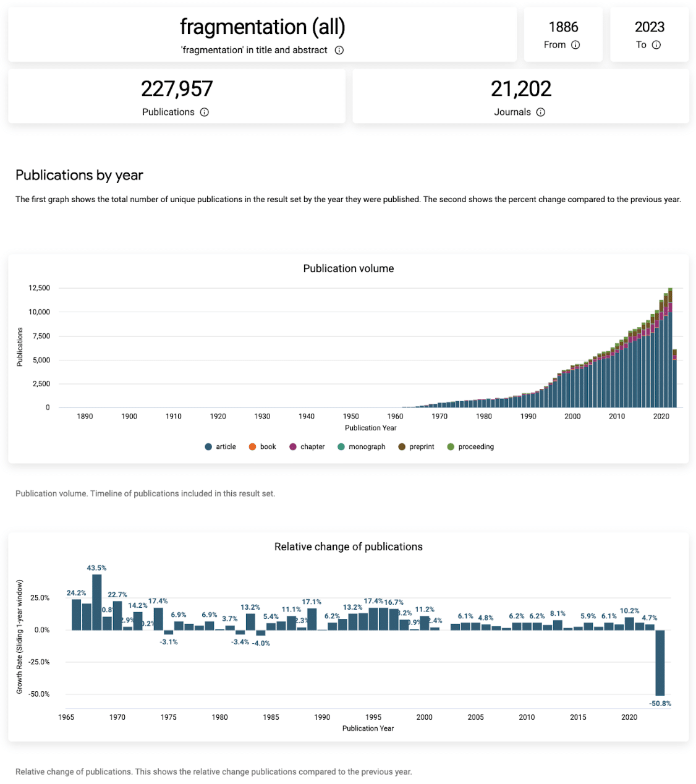Click the 1886 From year filter
Viewport: 696px width, 784px height.
pos(562,27)
